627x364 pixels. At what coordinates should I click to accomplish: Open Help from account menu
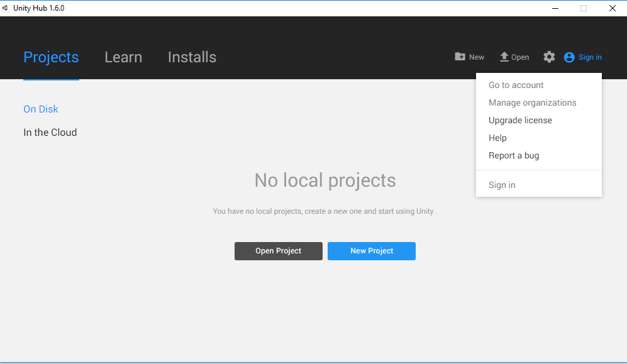pyautogui.click(x=497, y=138)
